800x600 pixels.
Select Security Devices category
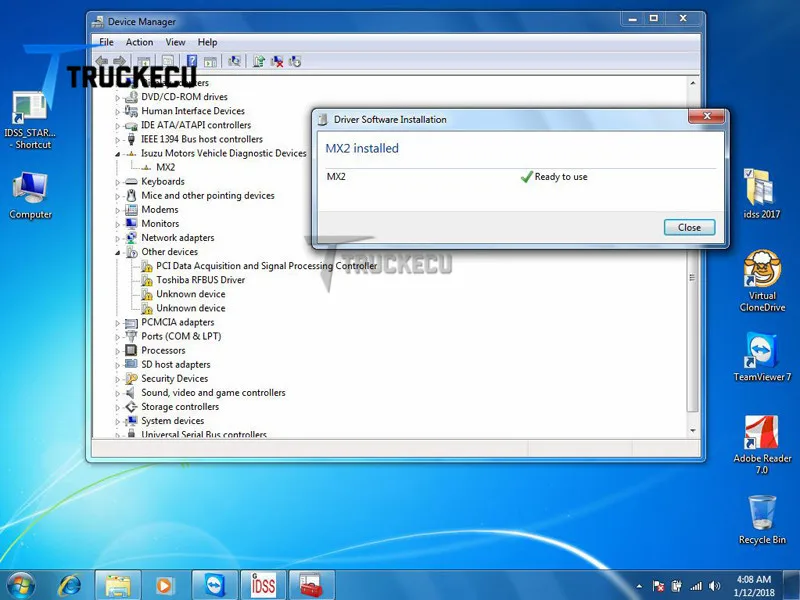pos(174,379)
